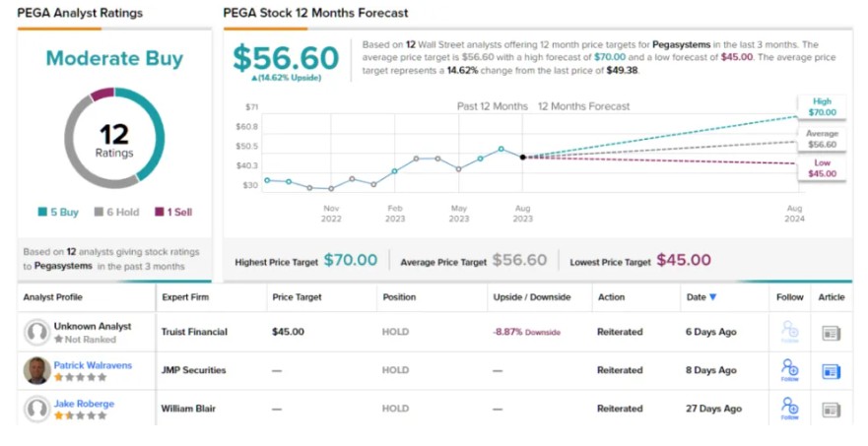Viewport: 868px width, 446px height.
Task: Click Follow icon for Jake Roberge
Action: click(789, 406)
